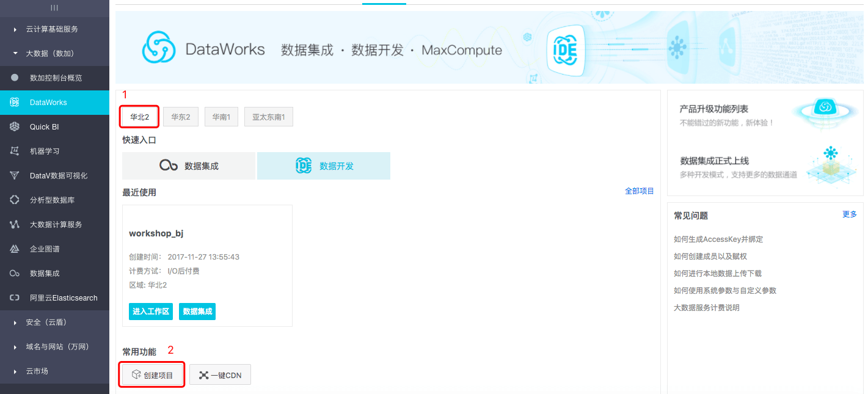Collapse the 大数据（数加） sidebar group
This screenshot has height=394, width=868.
[x=54, y=53]
